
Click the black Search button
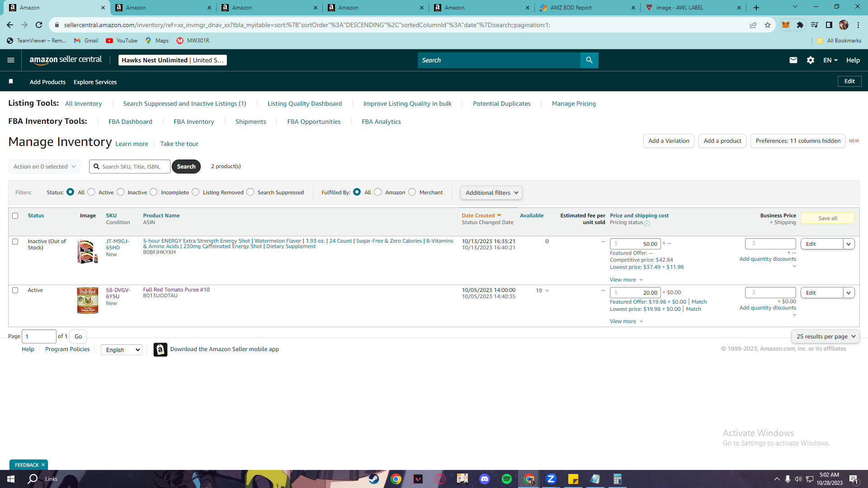click(186, 167)
